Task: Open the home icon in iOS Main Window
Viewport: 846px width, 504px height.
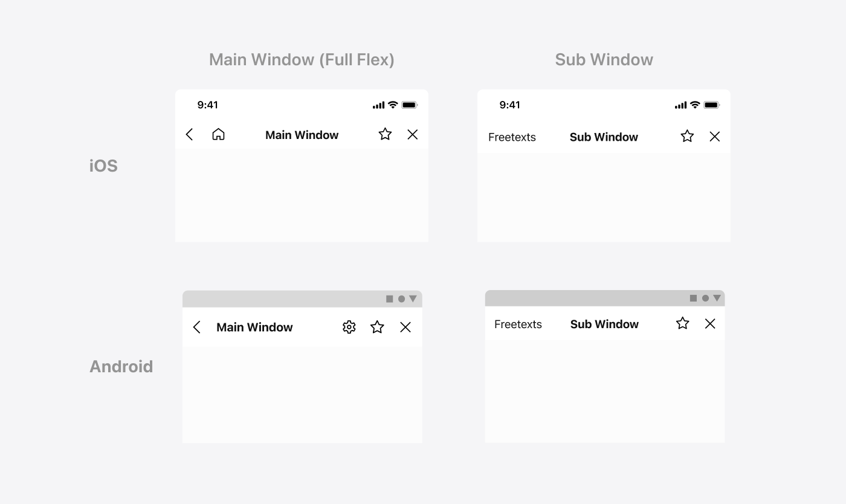Action: (218, 134)
